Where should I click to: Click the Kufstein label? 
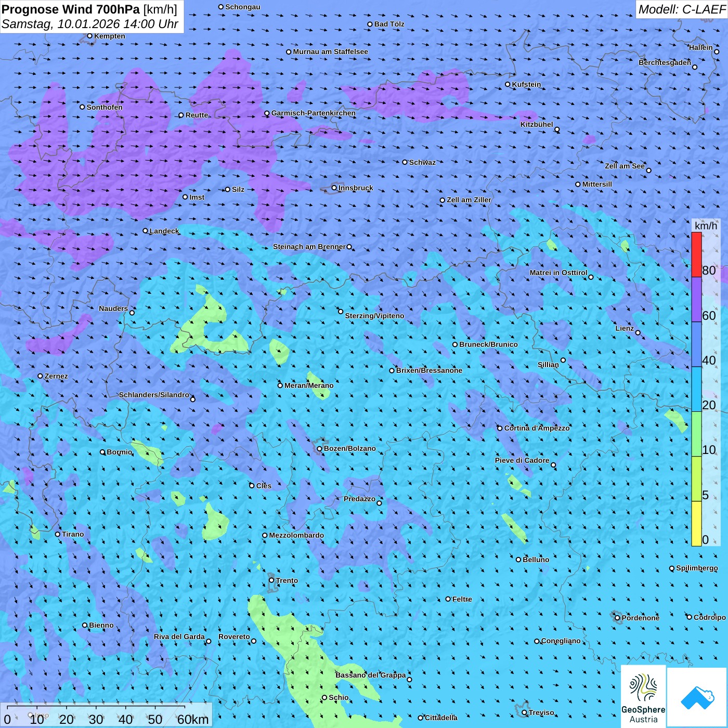click(x=526, y=84)
